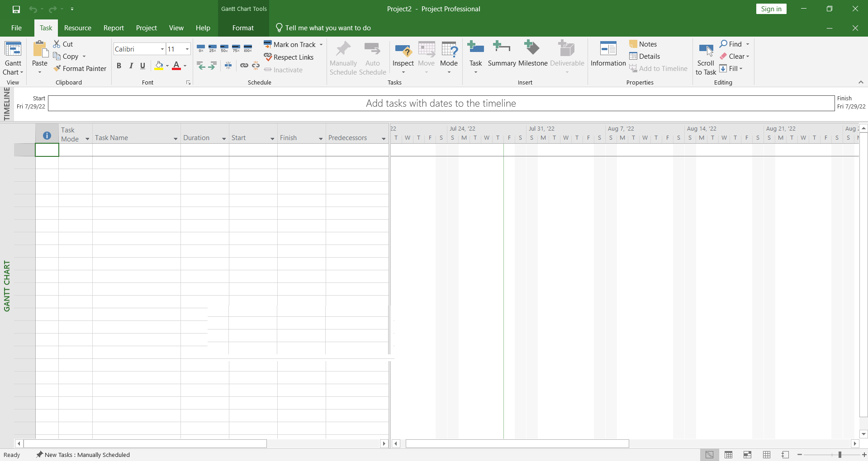Open the task Information dialog
The image size is (868, 461).
pyautogui.click(x=608, y=54)
